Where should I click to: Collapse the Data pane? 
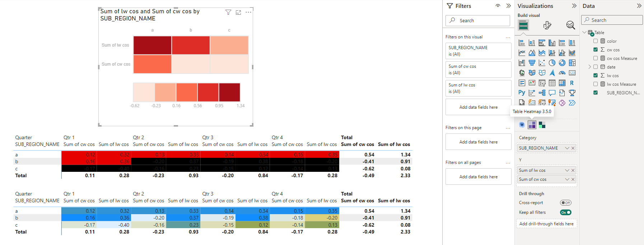tap(639, 6)
